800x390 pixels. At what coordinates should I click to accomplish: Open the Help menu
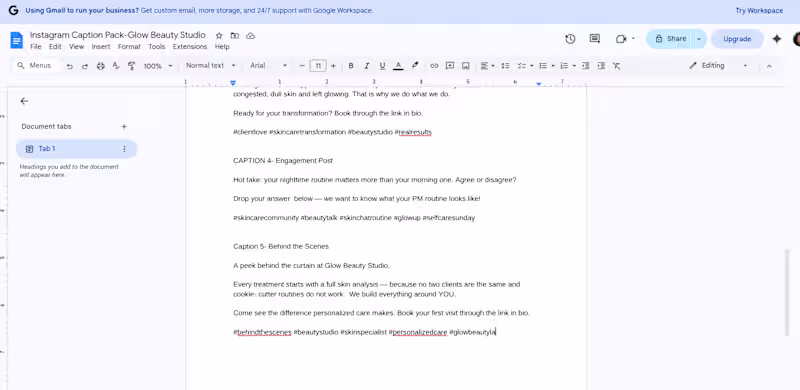pos(222,46)
